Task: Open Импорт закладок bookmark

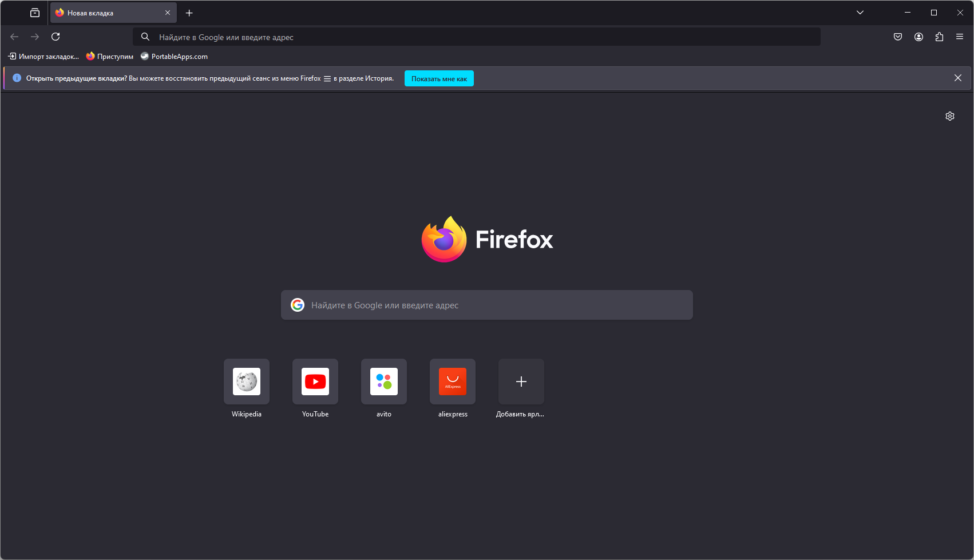Action: (x=43, y=56)
